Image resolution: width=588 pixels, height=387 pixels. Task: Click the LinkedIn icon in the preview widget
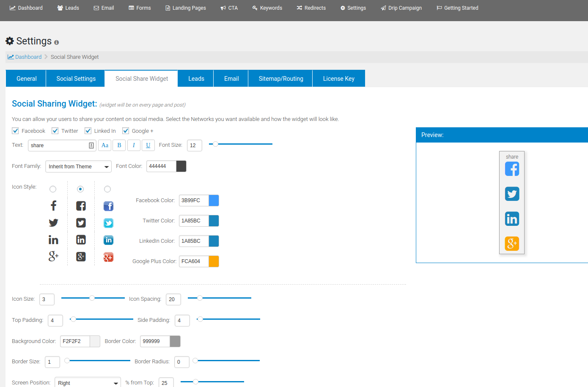tap(512, 219)
